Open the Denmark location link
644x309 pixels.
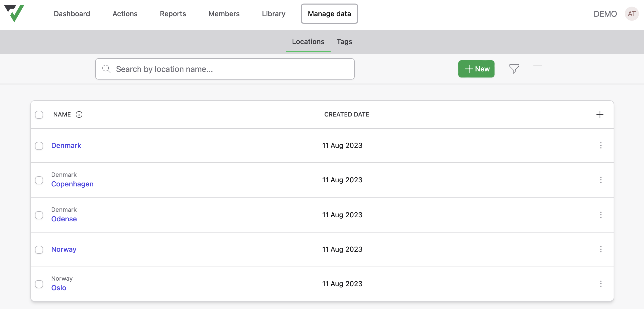click(66, 145)
